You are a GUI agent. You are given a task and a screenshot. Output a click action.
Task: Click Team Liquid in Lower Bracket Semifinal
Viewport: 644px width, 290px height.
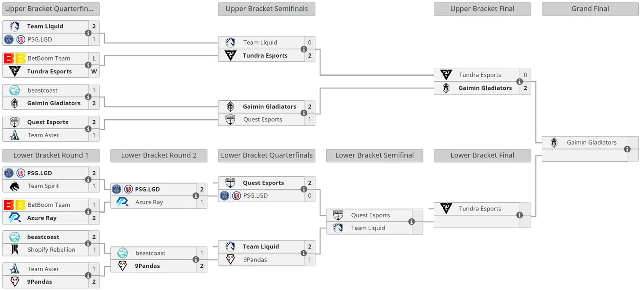(x=368, y=228)
